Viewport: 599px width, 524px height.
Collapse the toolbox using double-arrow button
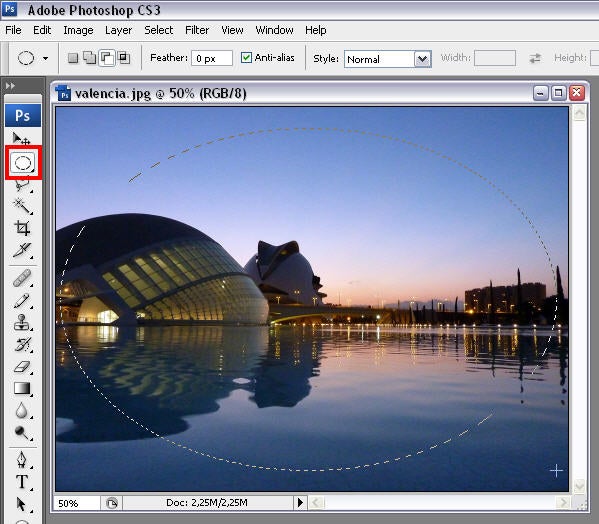pyautogui.click(x=10, y=86)
